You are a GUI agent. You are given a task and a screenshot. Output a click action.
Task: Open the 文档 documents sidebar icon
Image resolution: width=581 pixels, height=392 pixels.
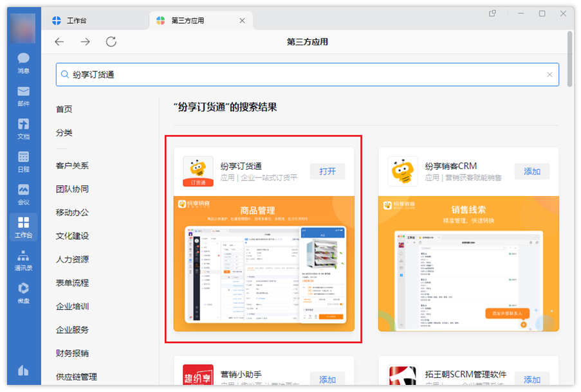23,129
